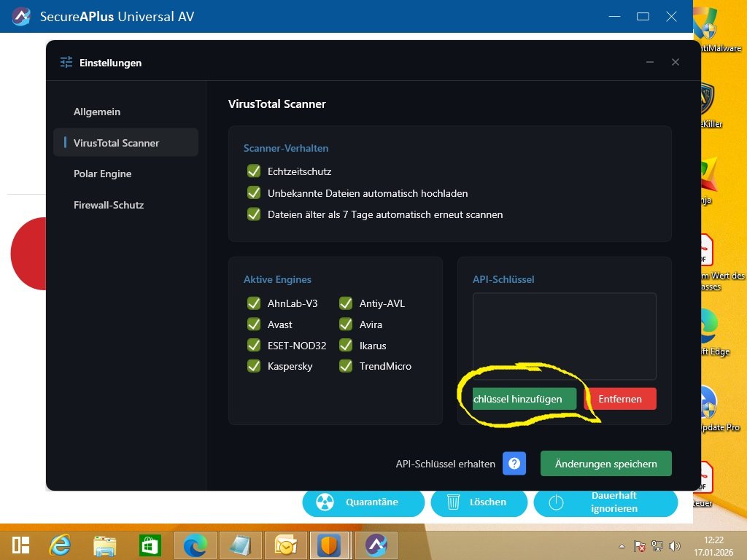
Task: Open the Windows Store taskbar icon
Action: pos(150,545)
